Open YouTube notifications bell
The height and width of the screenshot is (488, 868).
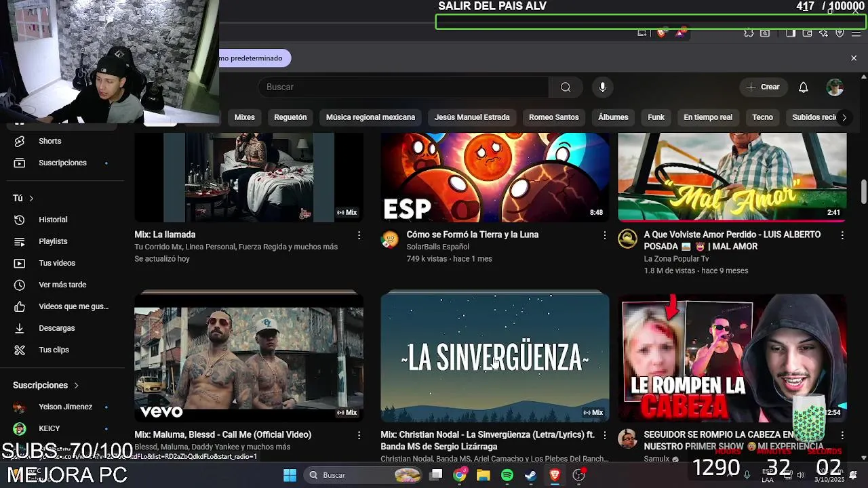pyautogui.click(x=803, y=87)
